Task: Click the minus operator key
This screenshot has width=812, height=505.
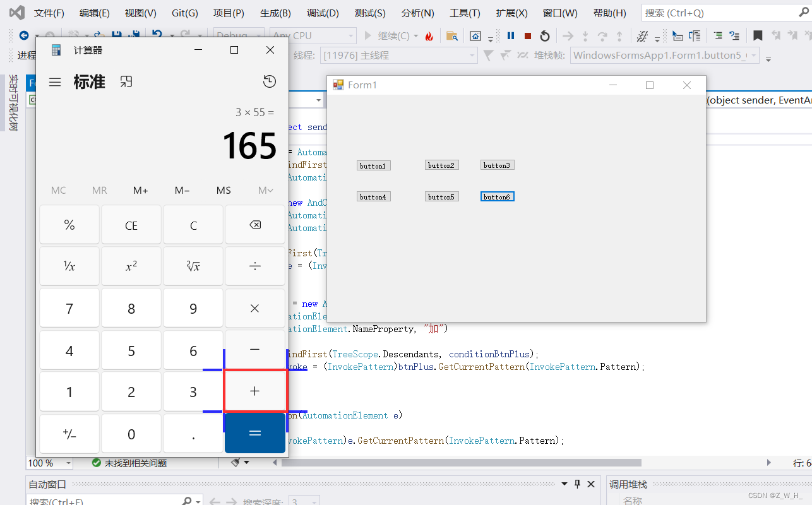Action: pos(255,350)
